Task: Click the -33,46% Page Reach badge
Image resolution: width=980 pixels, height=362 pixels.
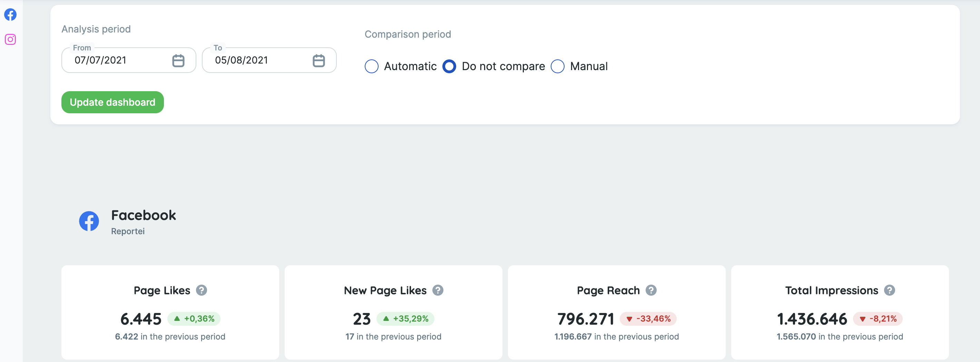Action: (x=648, y=319)
